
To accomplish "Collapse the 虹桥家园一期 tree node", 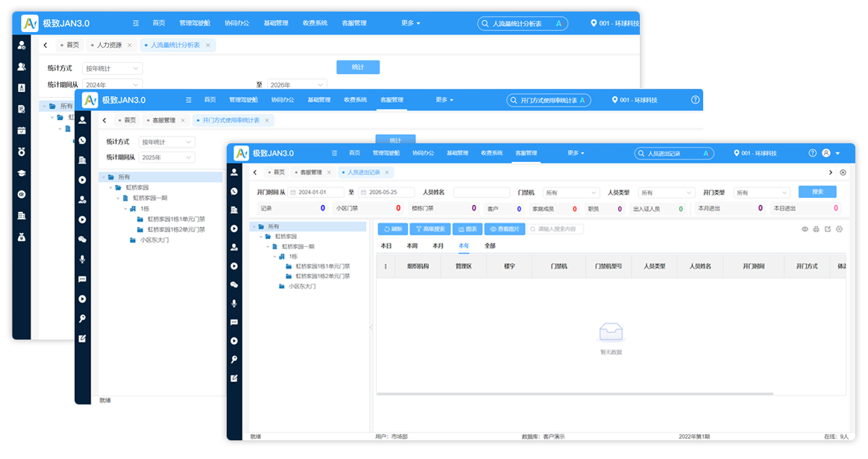I will tap(268, 246).
